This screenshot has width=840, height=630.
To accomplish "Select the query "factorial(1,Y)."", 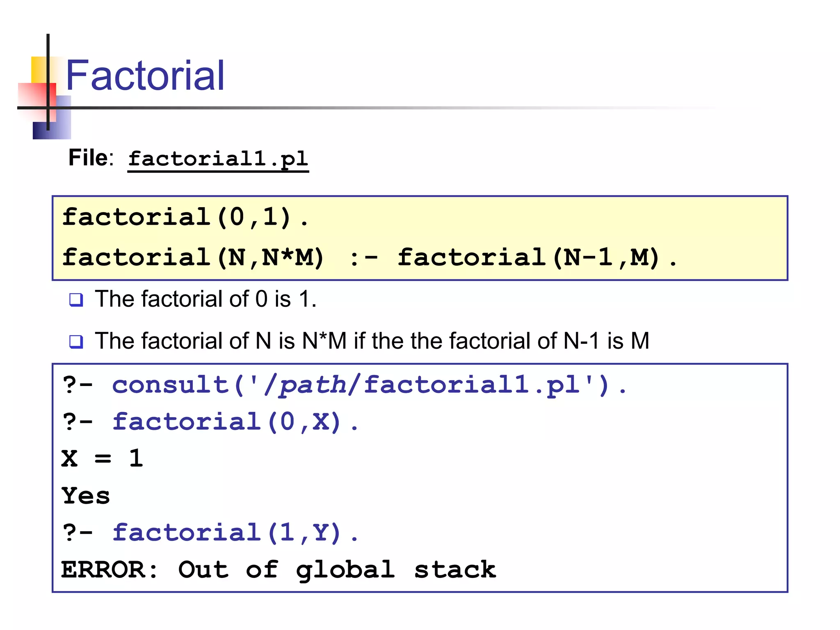I will [x=210, y=533].
